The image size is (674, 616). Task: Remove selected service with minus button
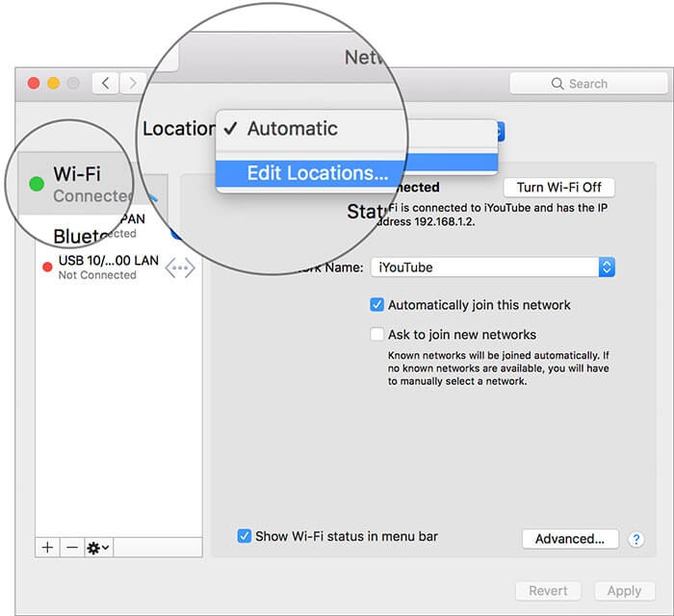[x=72, y=548]
